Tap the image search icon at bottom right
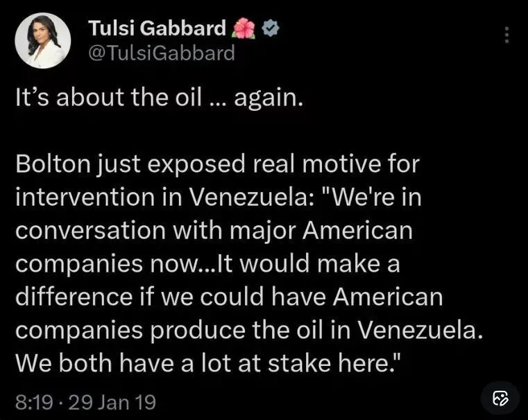This screenshot has width=528, height=420. [x=500, y=398]
